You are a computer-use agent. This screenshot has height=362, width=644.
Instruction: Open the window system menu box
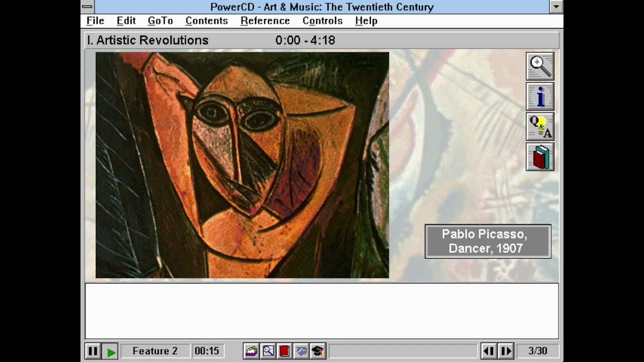click(87, 7)
